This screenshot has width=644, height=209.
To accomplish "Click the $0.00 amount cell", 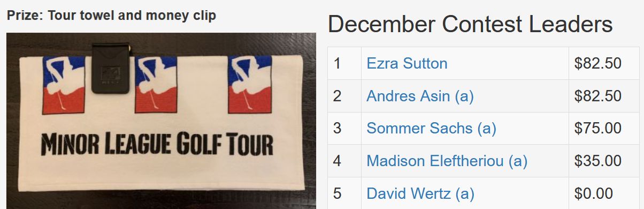I will [x=604, y=193].
